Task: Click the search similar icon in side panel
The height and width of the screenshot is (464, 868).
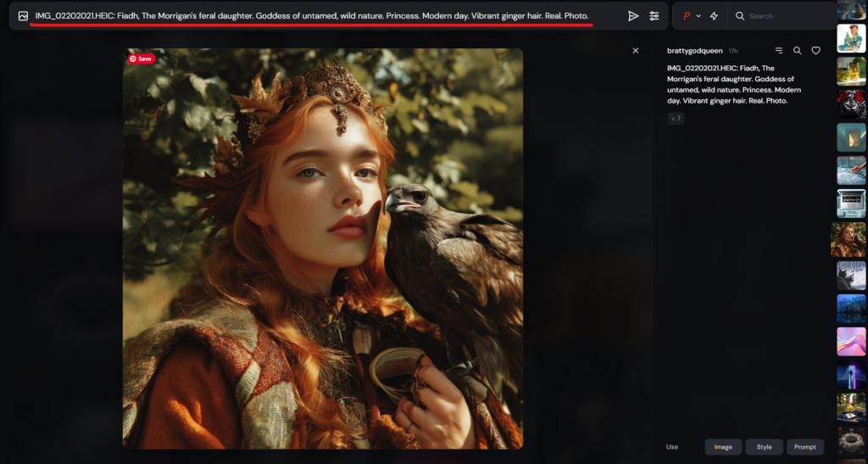Action: [797, 50]
